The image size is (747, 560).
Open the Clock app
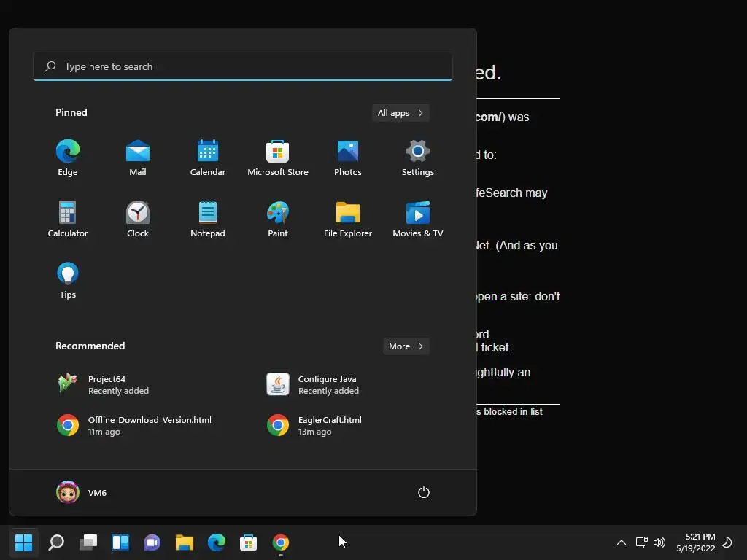[x=138, y=219]
